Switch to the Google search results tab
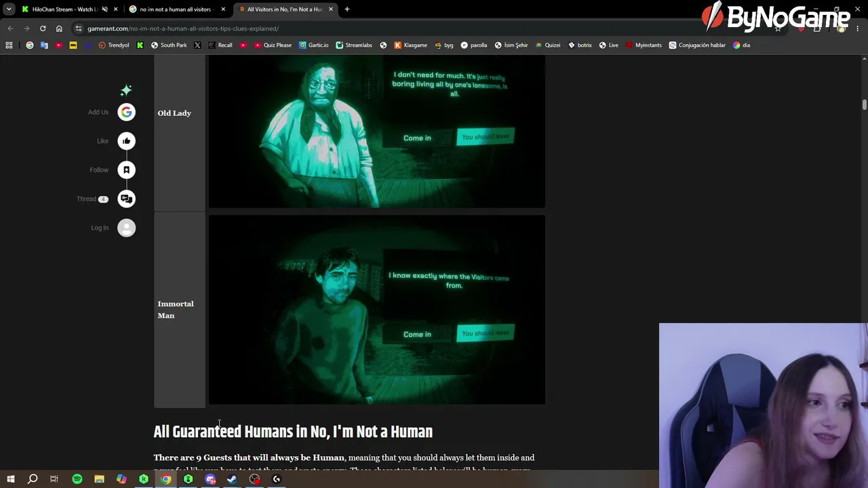 [x=176, y=9]
